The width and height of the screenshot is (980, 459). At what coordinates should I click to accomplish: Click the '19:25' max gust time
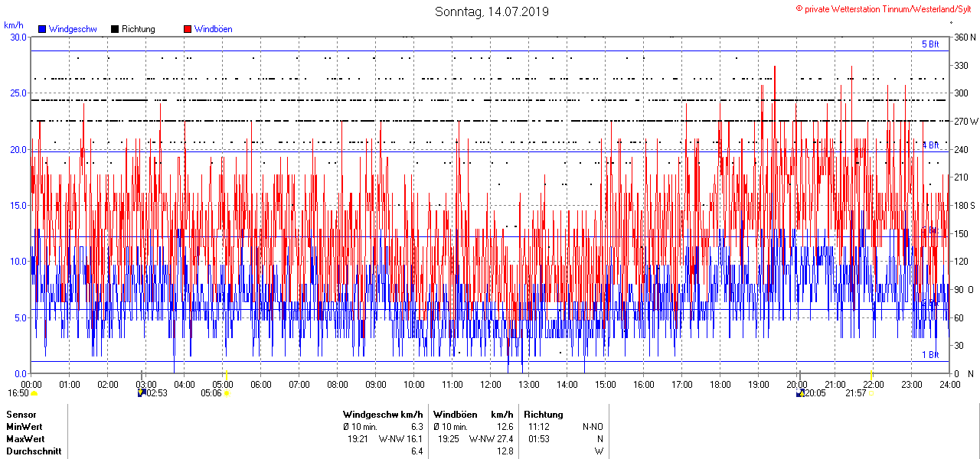click(449, 439)
